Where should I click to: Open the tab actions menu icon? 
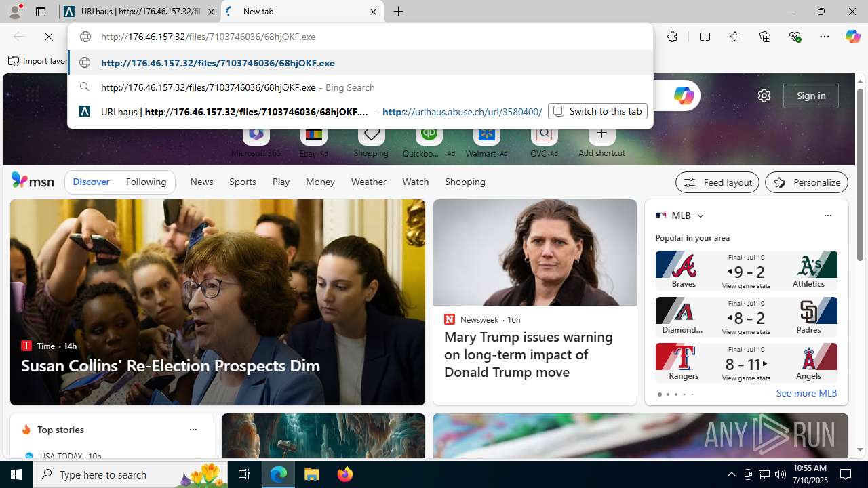pyautogui.click(x=41, y=12)
